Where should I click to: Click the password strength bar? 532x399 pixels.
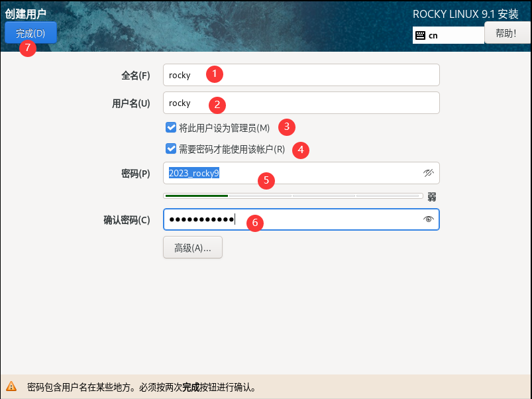click(x=293, y=196)
